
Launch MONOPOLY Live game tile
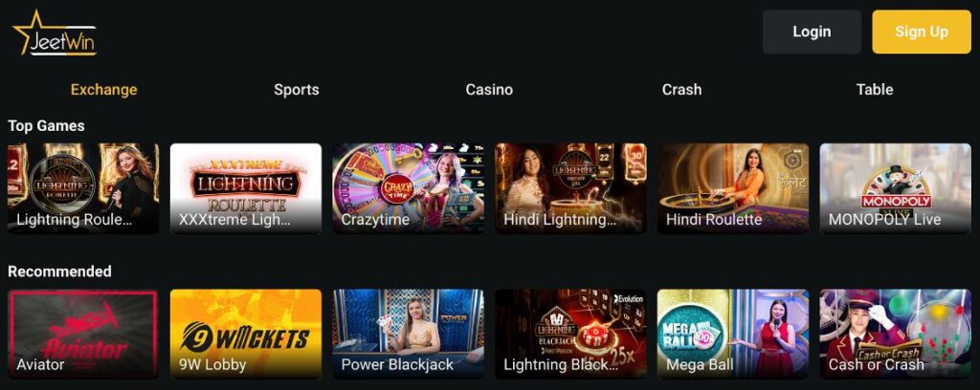coord(896,188)
